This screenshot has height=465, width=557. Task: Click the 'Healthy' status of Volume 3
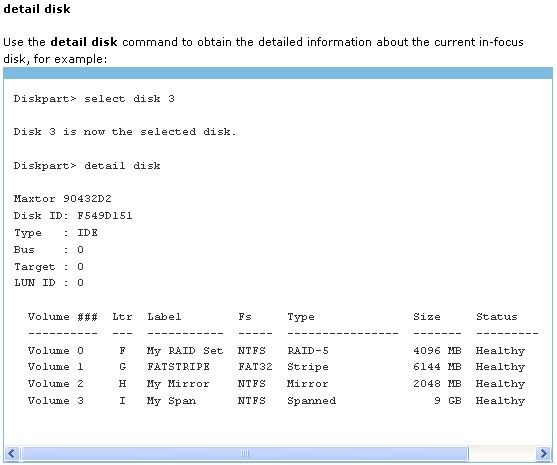point(500,401)
